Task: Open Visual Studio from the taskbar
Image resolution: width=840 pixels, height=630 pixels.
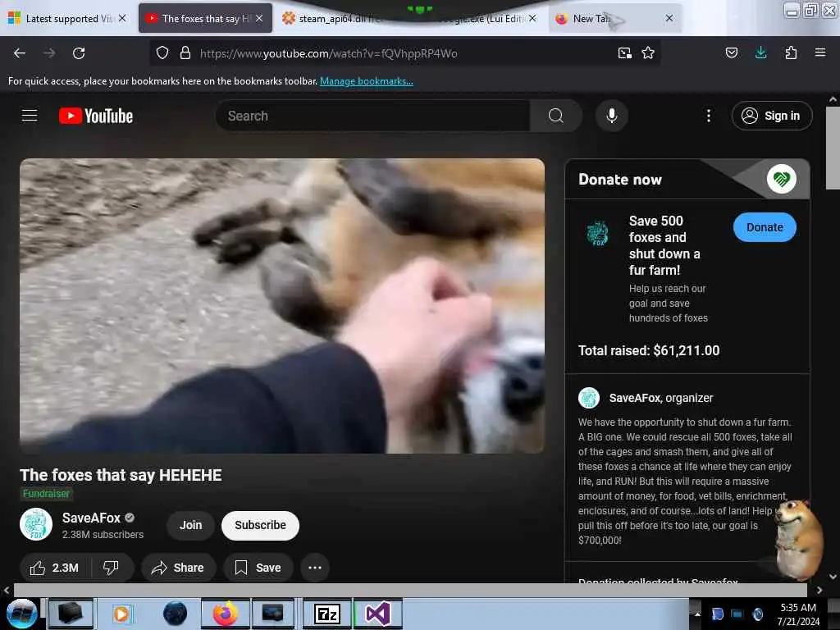Action: (377, 614)
